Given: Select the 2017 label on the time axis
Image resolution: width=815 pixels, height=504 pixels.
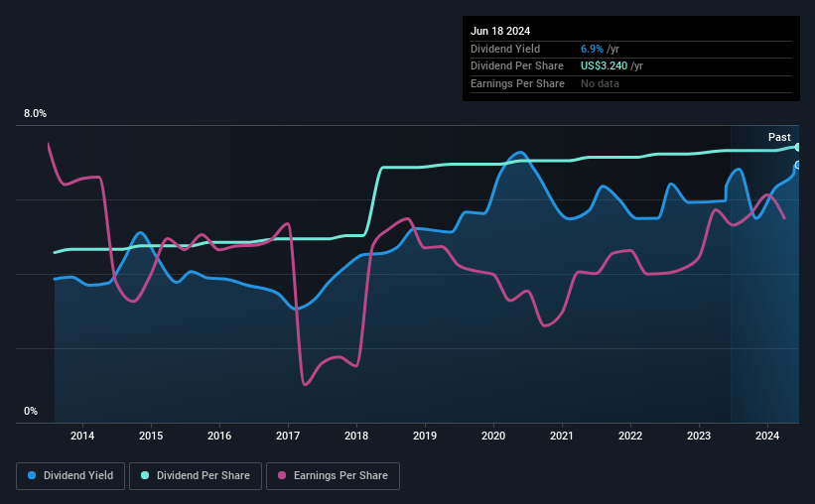Looking at the screenshot, I should pos(288,436).
